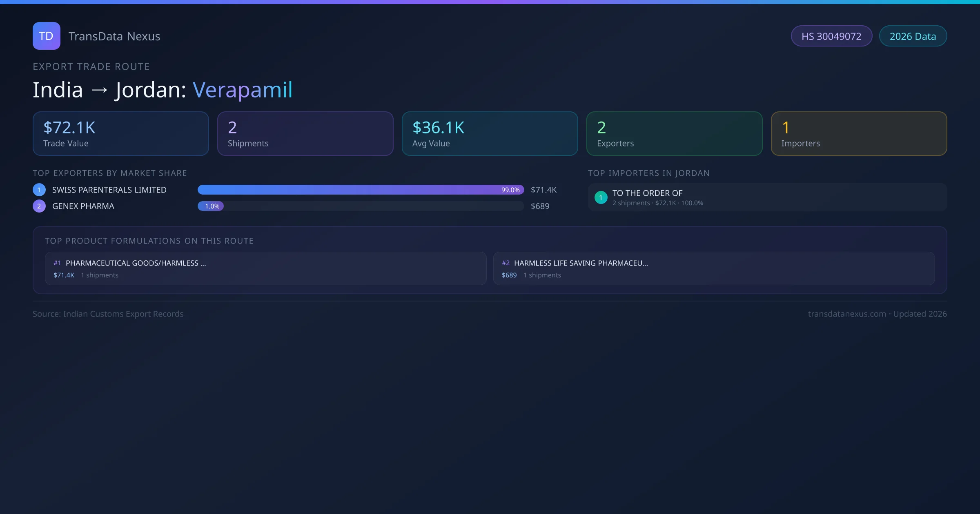980x514 pixels.
Task: Open #1 Pharmaceutical Goods formulation card
Action: click(265, 268)
